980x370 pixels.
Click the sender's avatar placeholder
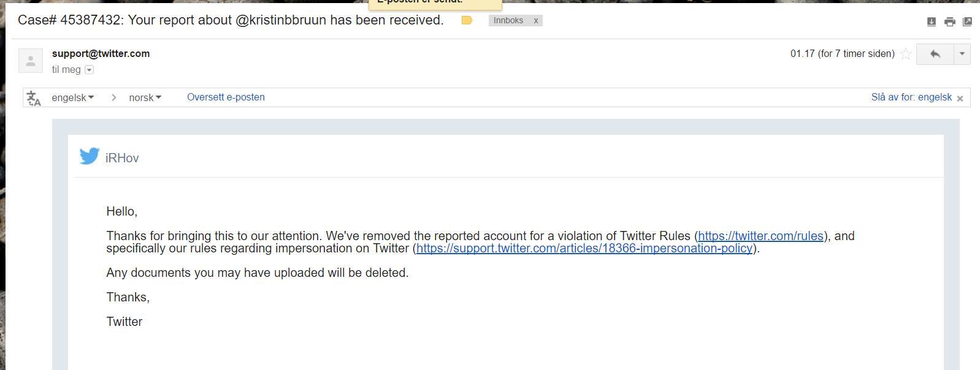click(x=31, y=60)
